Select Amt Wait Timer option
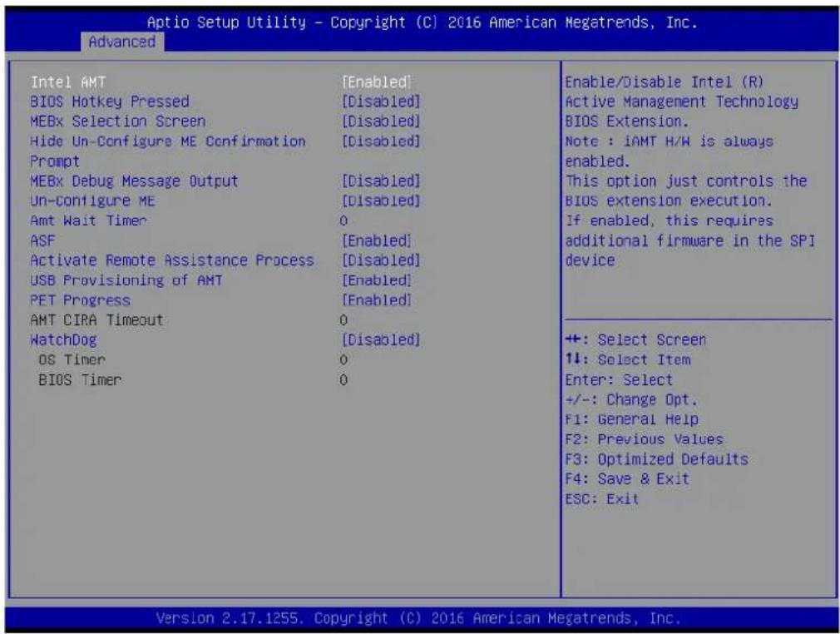This screenshot has height=634, width=840. pos(88,220)
